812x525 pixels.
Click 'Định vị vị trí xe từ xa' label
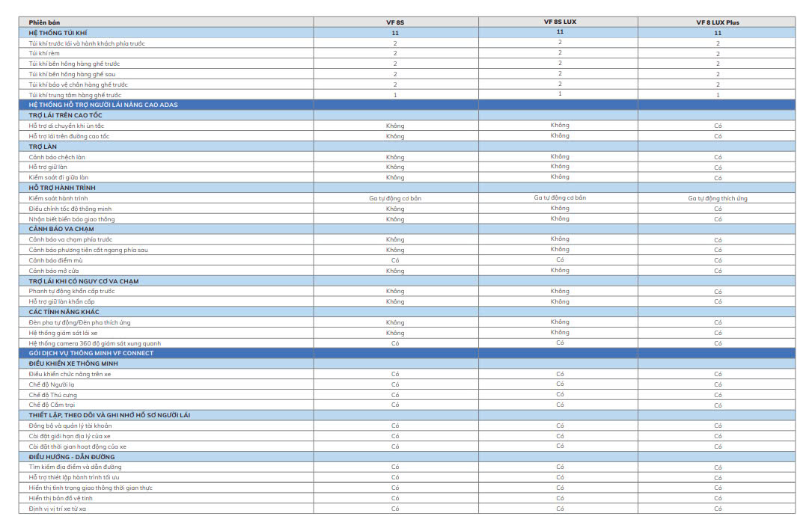[58, 509]
